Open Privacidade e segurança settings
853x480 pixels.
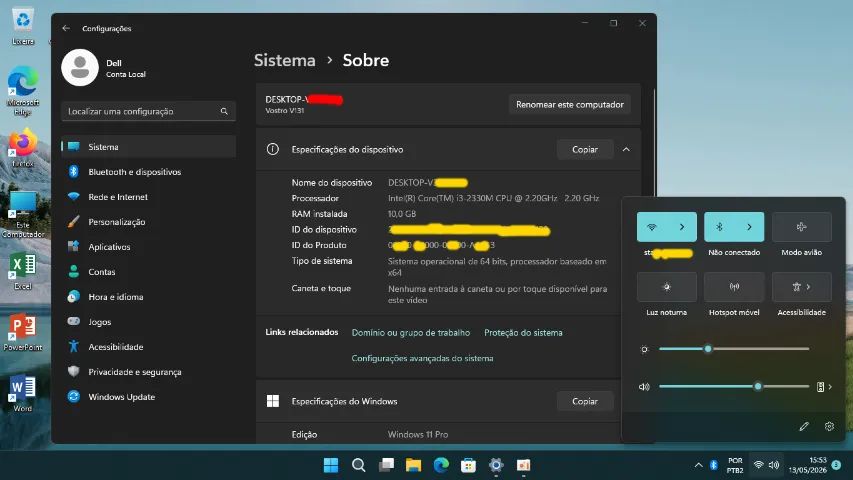click(149, 372)
